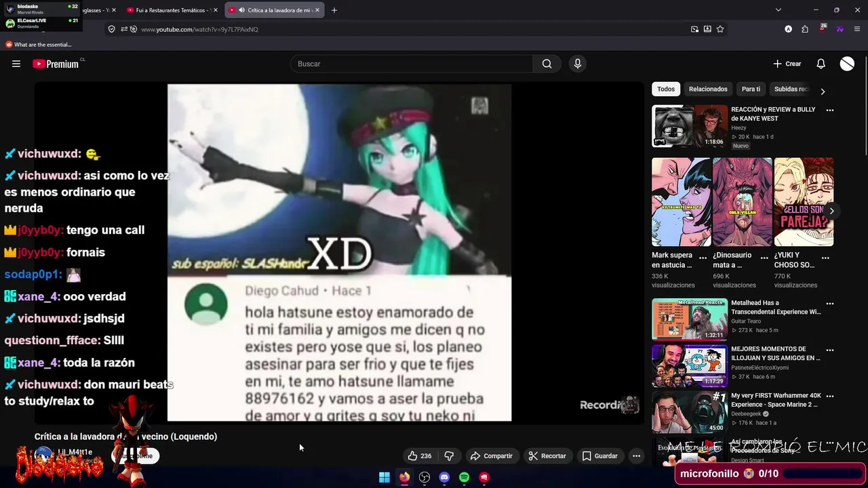Open the browser application menu
This screenshot has width=868, height=488.
point(858,29)
